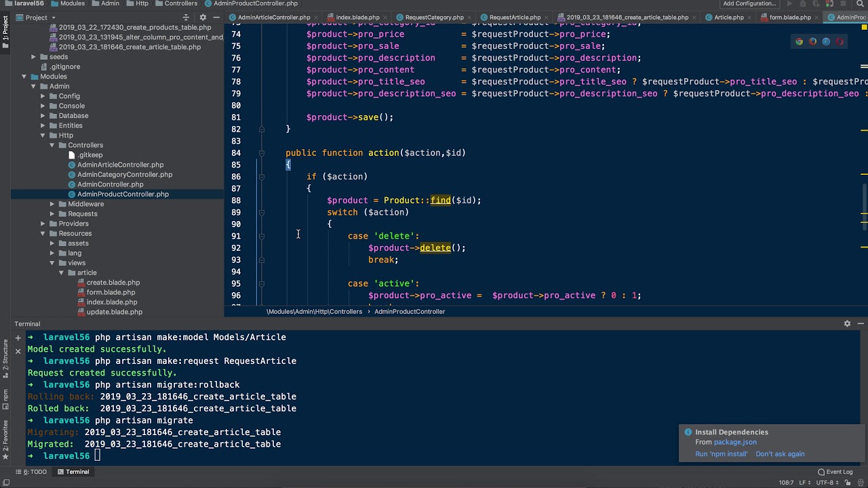Switch to RequestCategory.php tab
Screen dimensions: 868x488
click(x=434, y=18)
